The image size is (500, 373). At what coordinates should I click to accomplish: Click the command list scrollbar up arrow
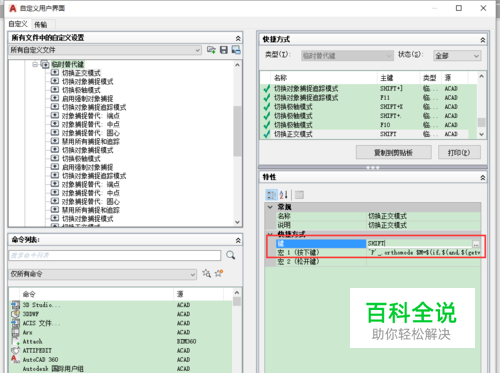(x=237, y=293)
